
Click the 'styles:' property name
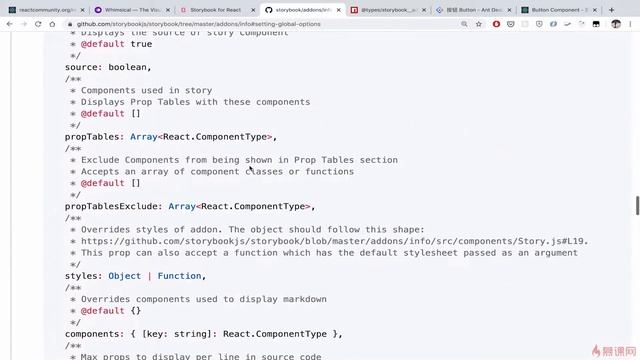[x=83, y=276]
